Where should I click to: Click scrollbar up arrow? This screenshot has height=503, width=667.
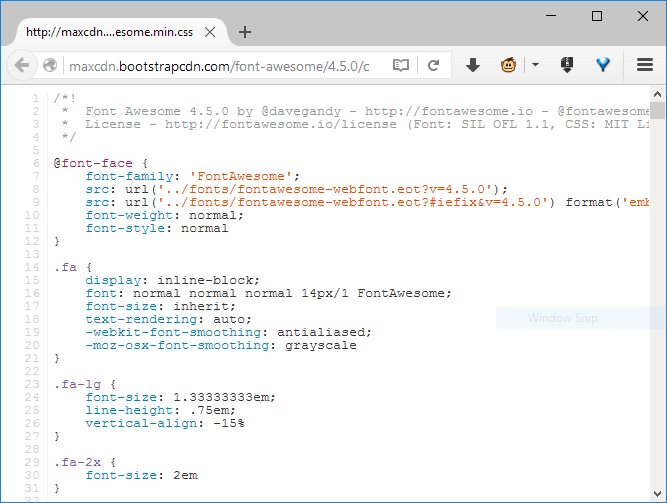[657, 94]
